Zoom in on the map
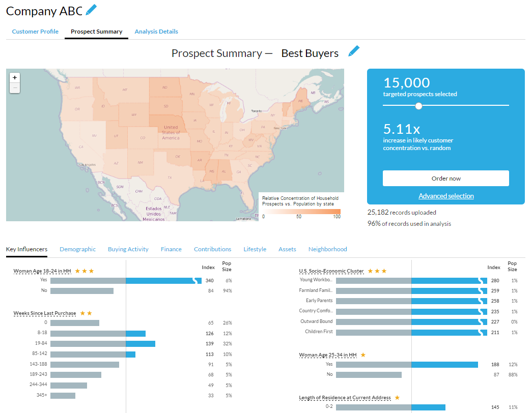The height and width of the screenshot is (413, 532). point(15,78)
